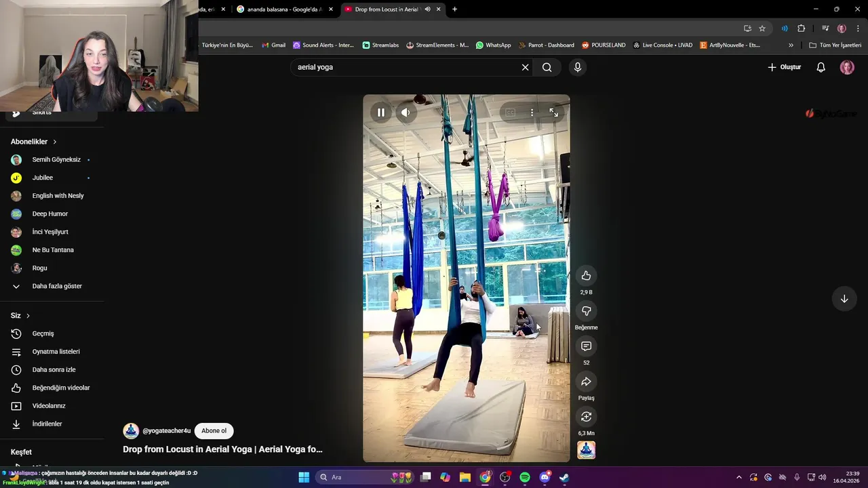Mute the Shorts video volume
The height and width of the screenshot is (488, 868).
point(406,113)
